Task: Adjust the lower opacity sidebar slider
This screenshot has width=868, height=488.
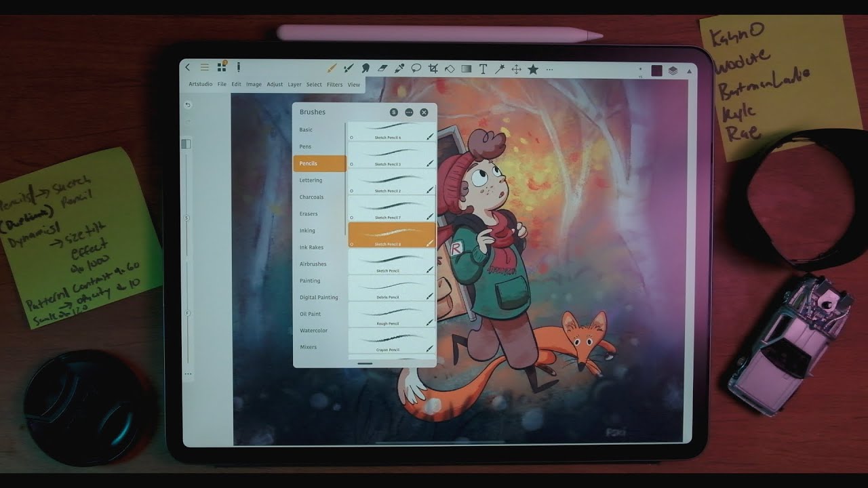Action: [187, 312]
